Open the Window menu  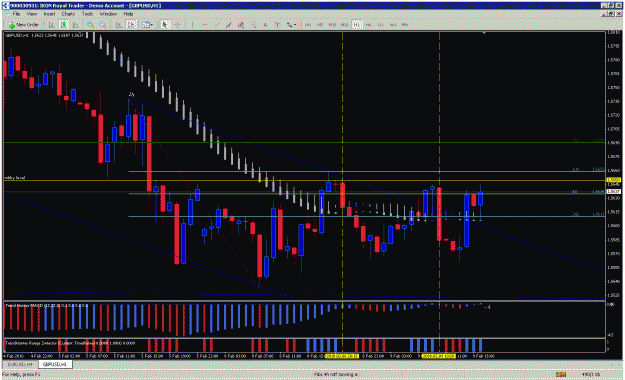[108, 14]
